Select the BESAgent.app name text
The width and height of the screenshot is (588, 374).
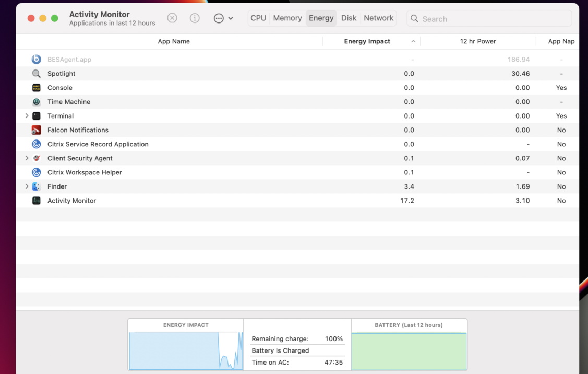[x=69, y=60]
